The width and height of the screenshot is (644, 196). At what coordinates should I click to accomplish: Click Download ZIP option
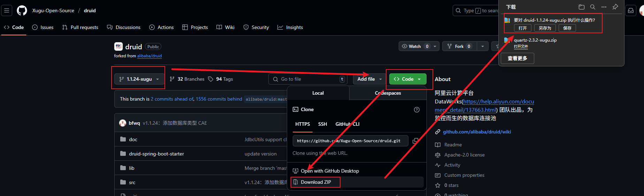click(x=315, y=182)
